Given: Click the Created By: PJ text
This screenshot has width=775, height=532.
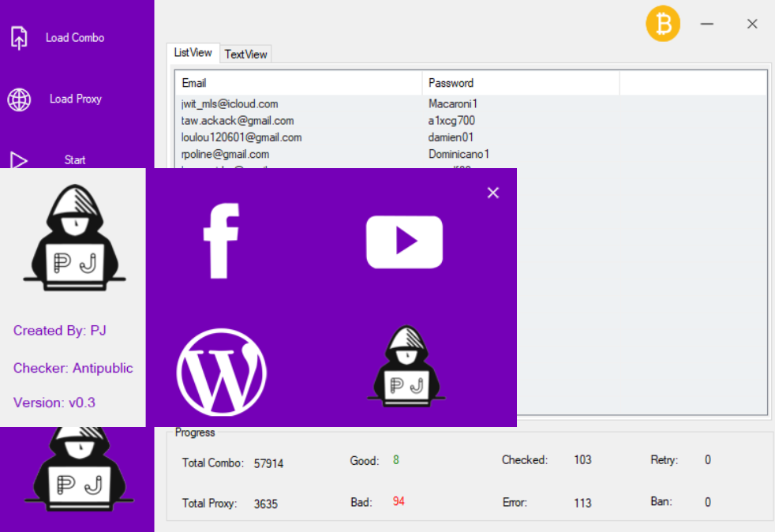Looking at the screenshot, I should 60,330.
